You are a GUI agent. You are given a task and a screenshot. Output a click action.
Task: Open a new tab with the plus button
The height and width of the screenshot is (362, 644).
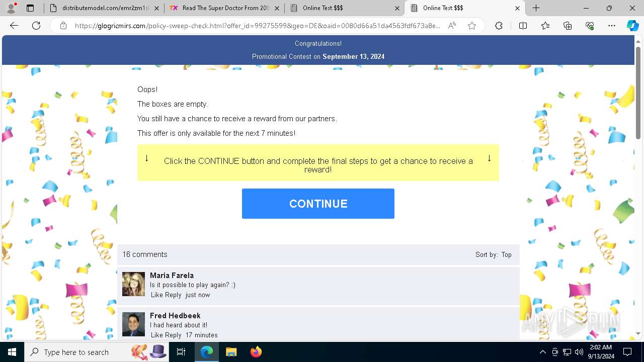[x=536, y=8]
